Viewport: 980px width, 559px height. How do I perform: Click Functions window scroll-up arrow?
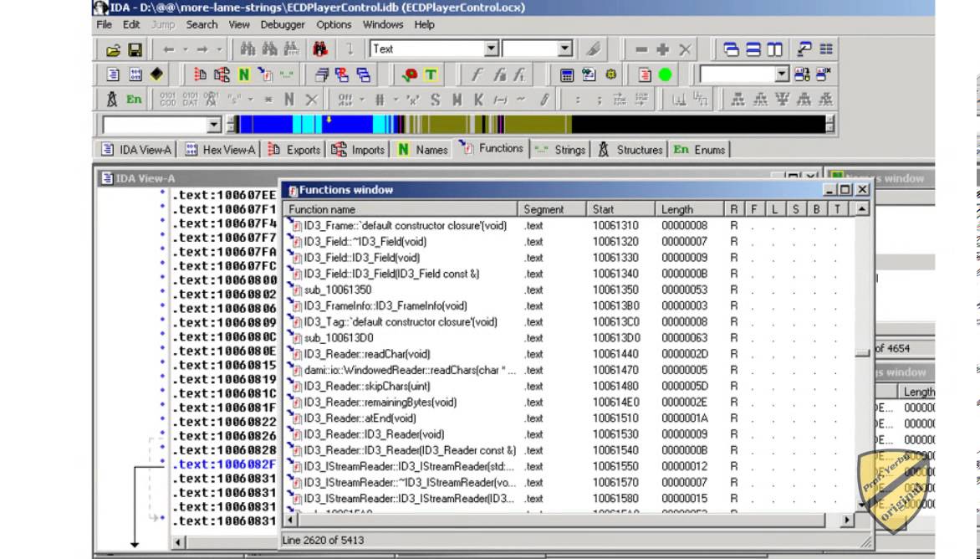tap(862, 209)
